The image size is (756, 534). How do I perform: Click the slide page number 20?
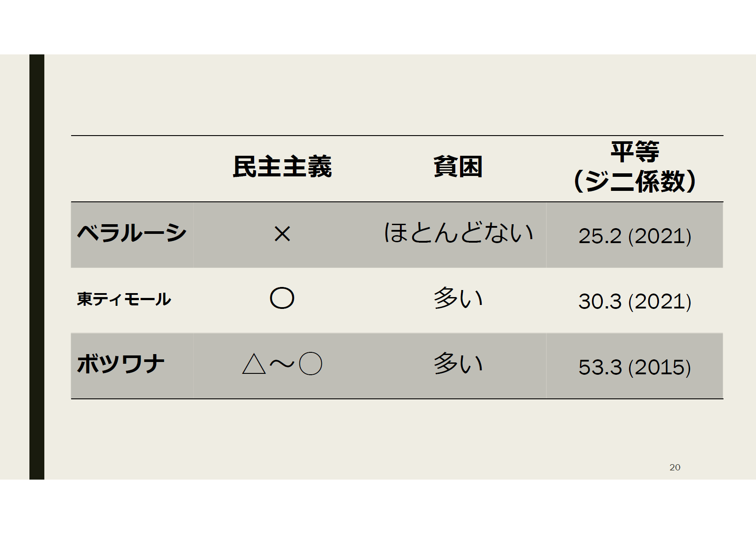point(675,467)
